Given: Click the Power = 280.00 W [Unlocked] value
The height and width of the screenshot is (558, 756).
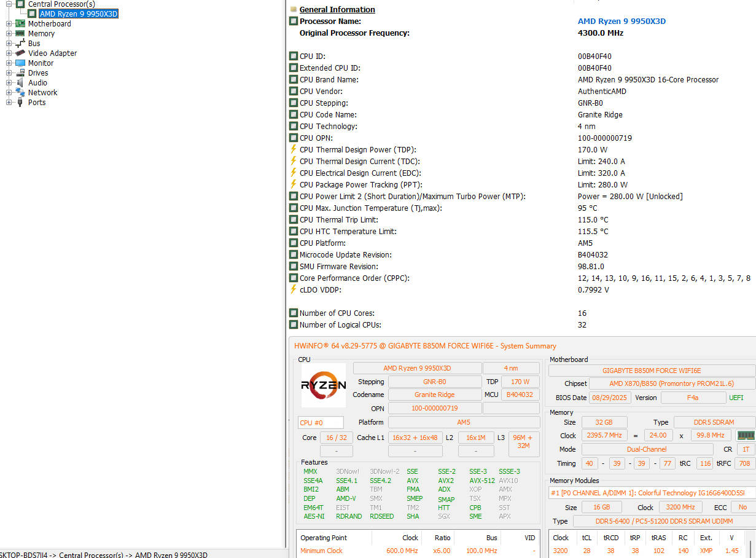Looking at the screenshot, I should click(x=630, y=197).
